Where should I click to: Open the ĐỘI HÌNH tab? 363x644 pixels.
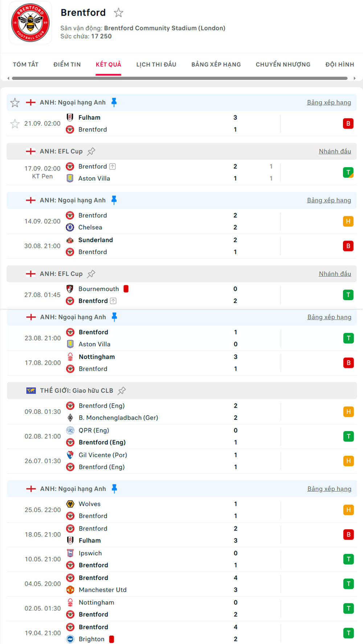point(340,64)
